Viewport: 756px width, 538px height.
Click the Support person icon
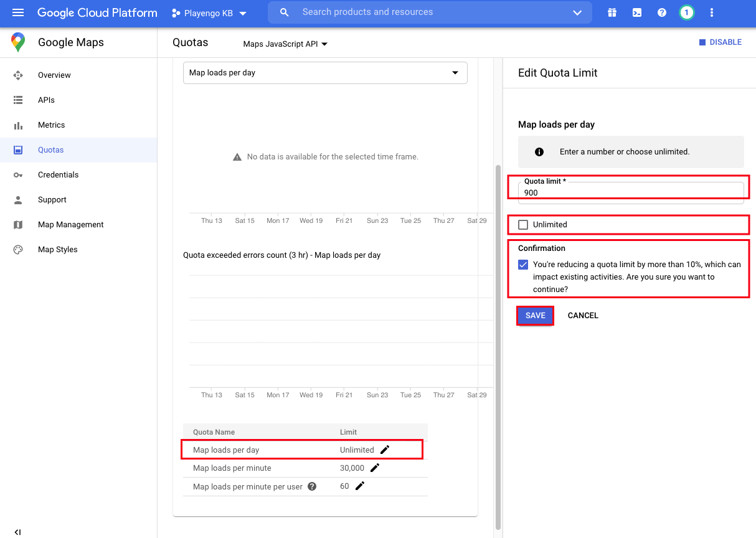click(x=18, y=200)
